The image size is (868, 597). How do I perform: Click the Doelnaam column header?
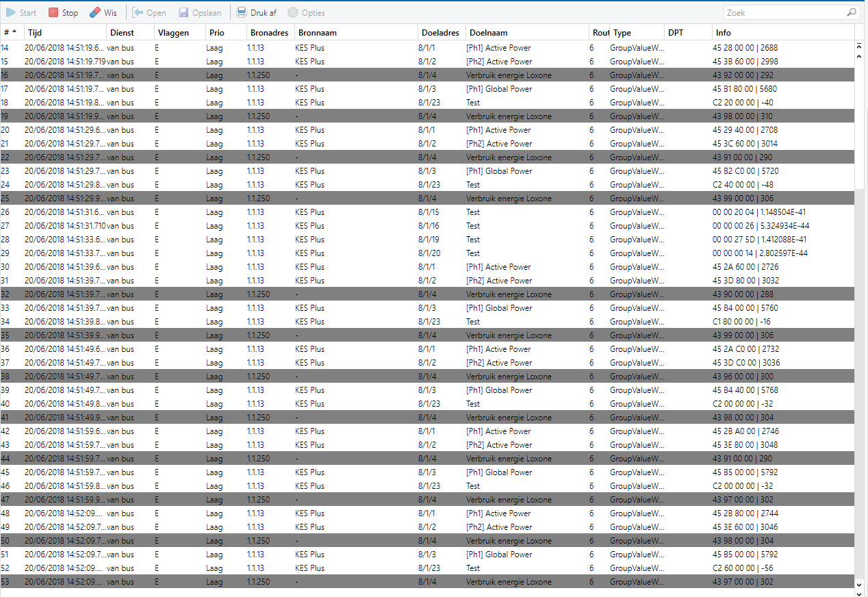527,32
